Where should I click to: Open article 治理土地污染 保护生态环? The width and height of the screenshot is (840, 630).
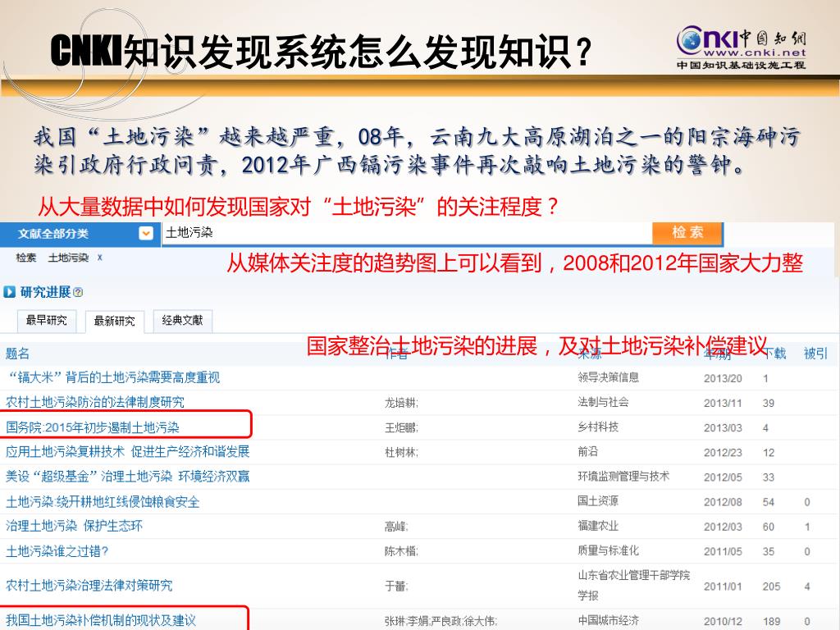[74, 526]
